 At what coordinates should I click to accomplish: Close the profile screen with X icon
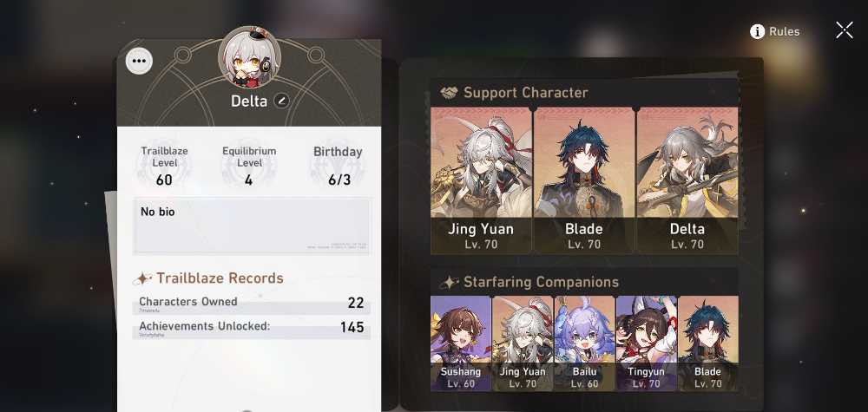point(845,29)
